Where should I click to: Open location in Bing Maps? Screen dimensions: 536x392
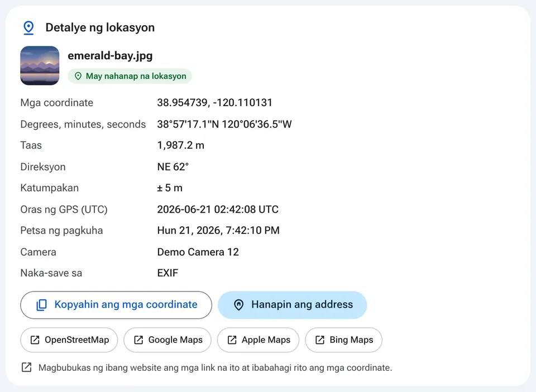[343, 340]
